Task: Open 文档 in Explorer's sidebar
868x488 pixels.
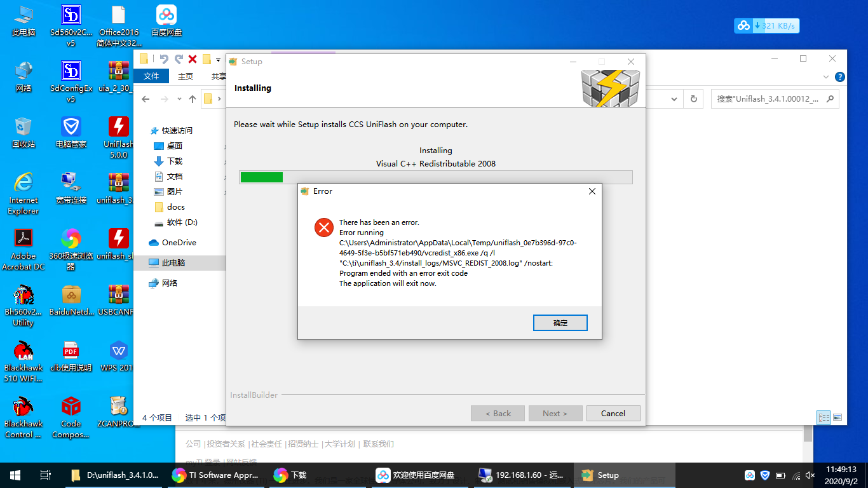Action: tap(168, 177)
